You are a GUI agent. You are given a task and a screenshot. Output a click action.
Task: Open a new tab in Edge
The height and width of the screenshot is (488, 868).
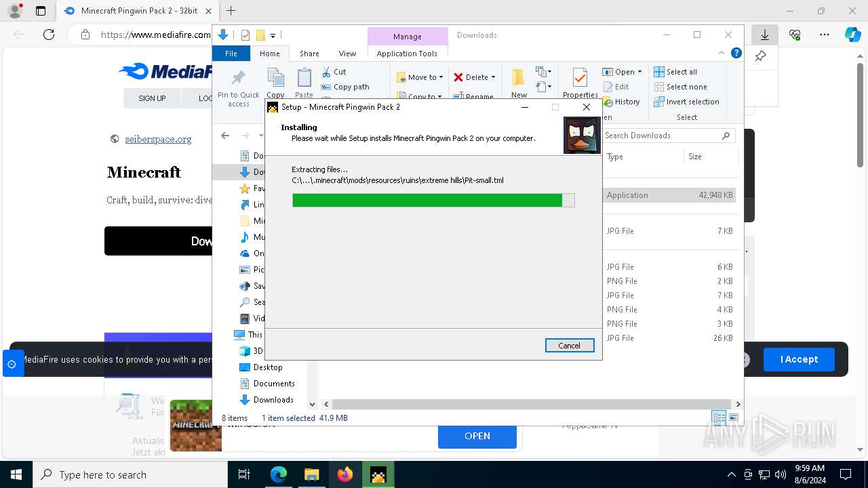(231, 11)
